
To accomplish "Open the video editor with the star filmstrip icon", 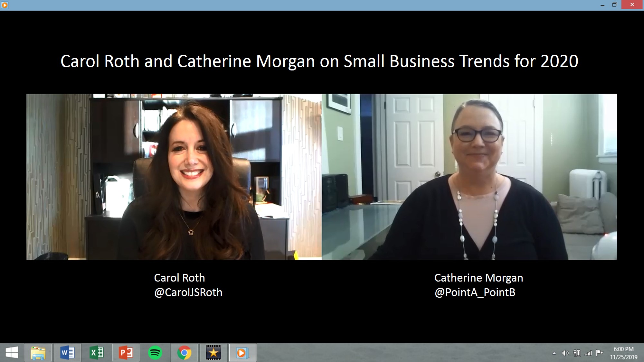I will click(x=213, y=353).
